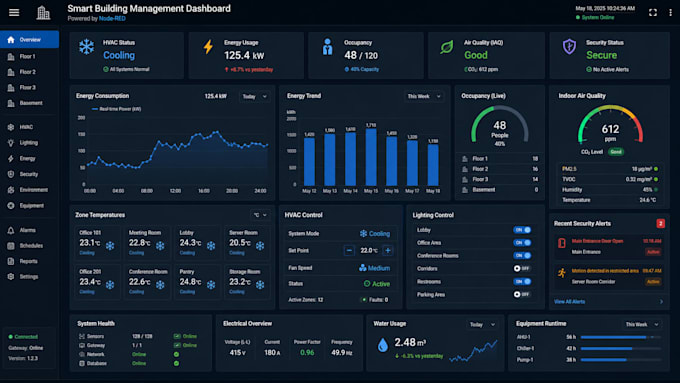Toggle the Office Area lighting switch

pyautogui.click(x=522, y=243)
